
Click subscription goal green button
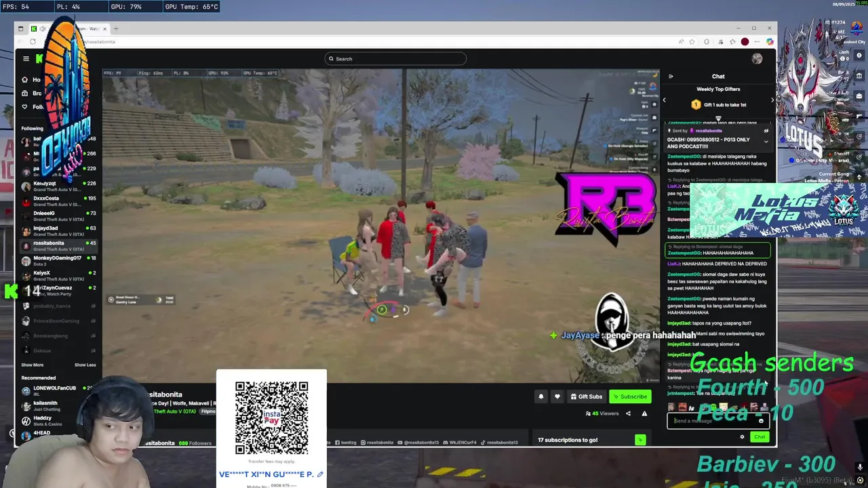pos(639,440)
